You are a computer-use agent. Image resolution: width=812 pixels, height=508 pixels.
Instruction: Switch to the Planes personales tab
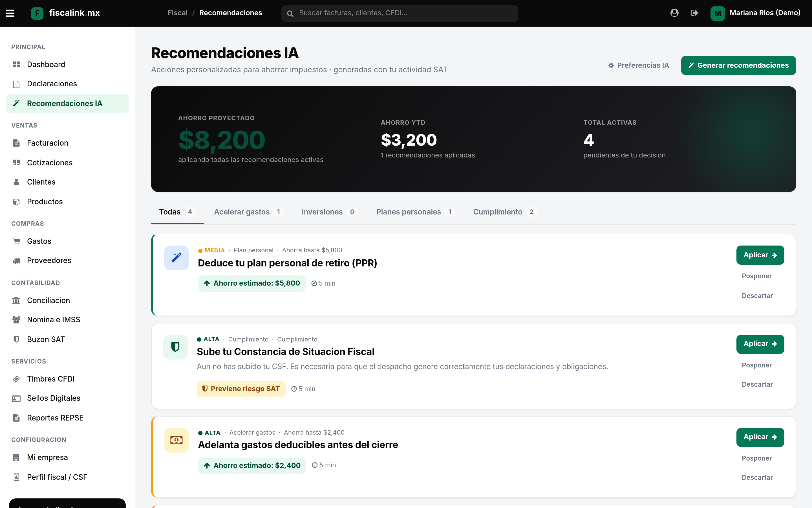[415, 212]
